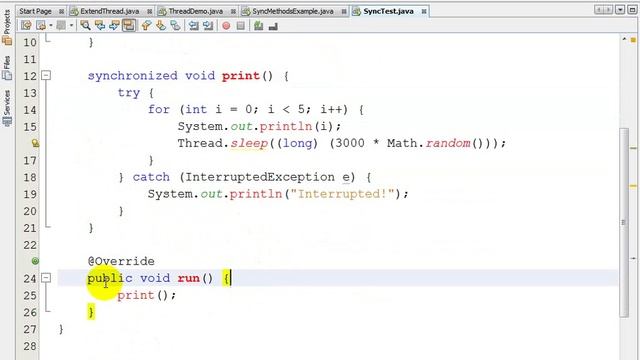The width and height of the screenshot is (640, 360).
Task: Switch to the SyncMethodsExample.java tab
Action: 293,11
